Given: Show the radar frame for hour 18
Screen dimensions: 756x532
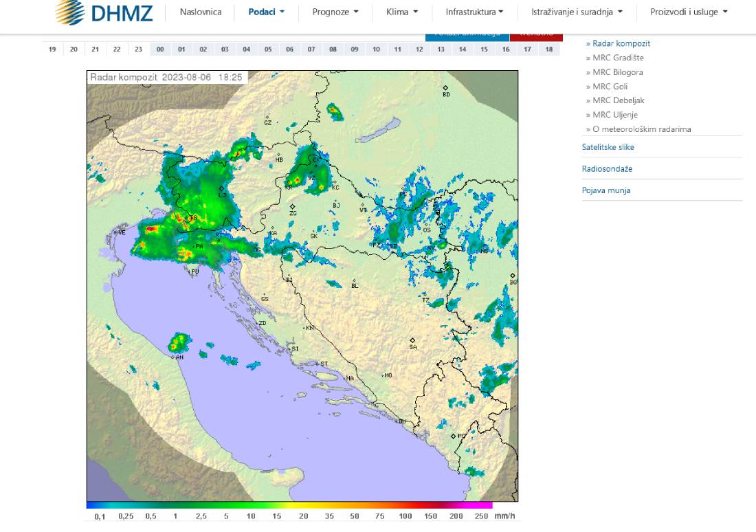Looking at the screenshot, I should click(548, 49).
